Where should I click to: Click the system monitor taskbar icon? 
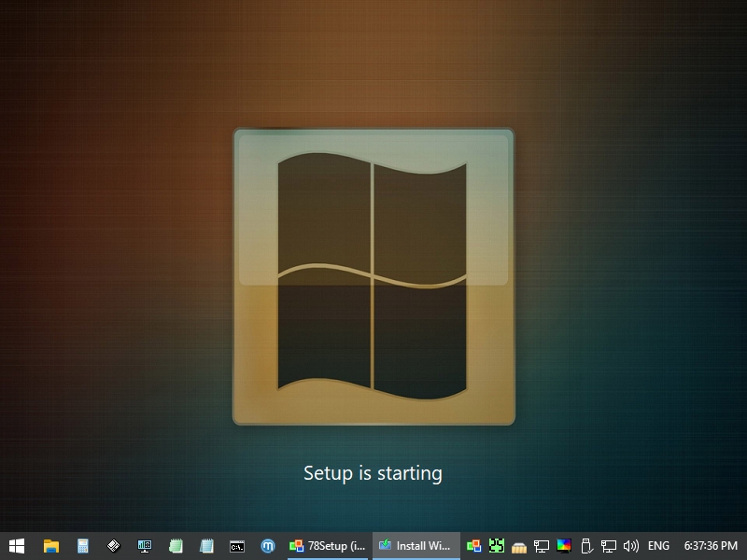pyautogui.click(x=145, y=546)
